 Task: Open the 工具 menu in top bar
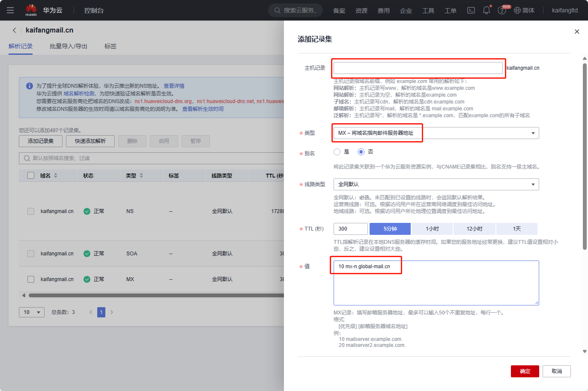[428, 11]
